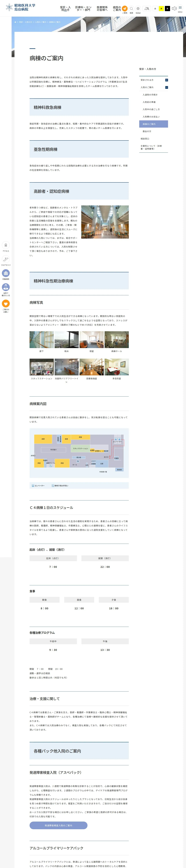
Task: Open 病院のご案内 in top navigation
Action: pyautogui.click(x=117, y=8)
